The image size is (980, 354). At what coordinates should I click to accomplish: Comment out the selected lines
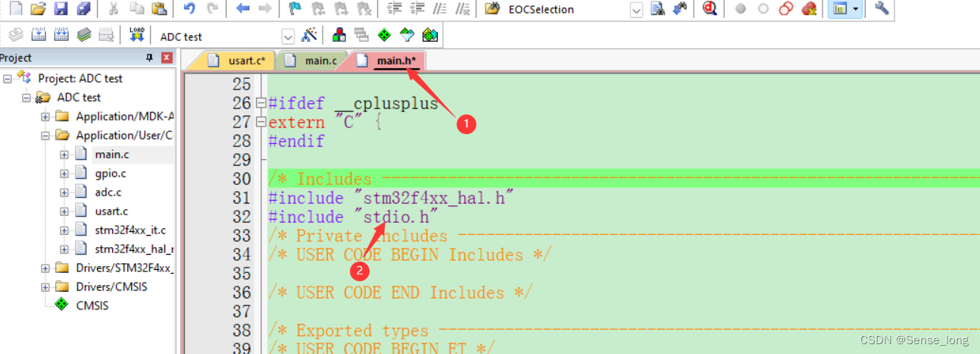click(440, 9)
